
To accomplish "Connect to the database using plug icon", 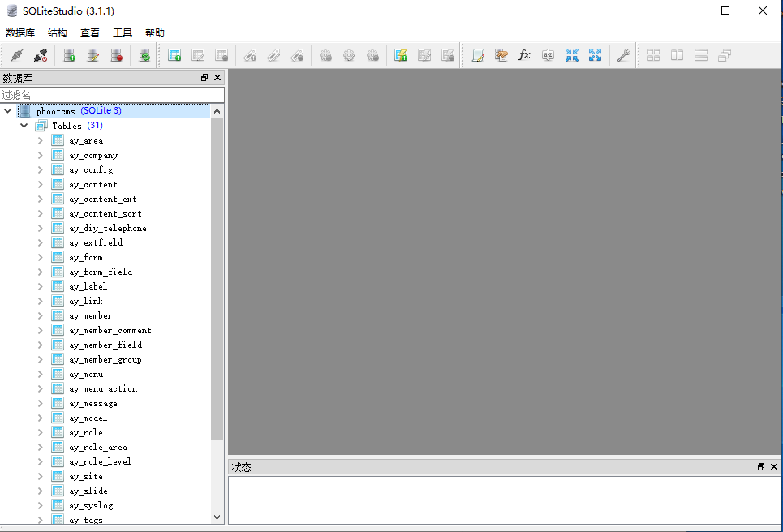I will tap(17, 55).
